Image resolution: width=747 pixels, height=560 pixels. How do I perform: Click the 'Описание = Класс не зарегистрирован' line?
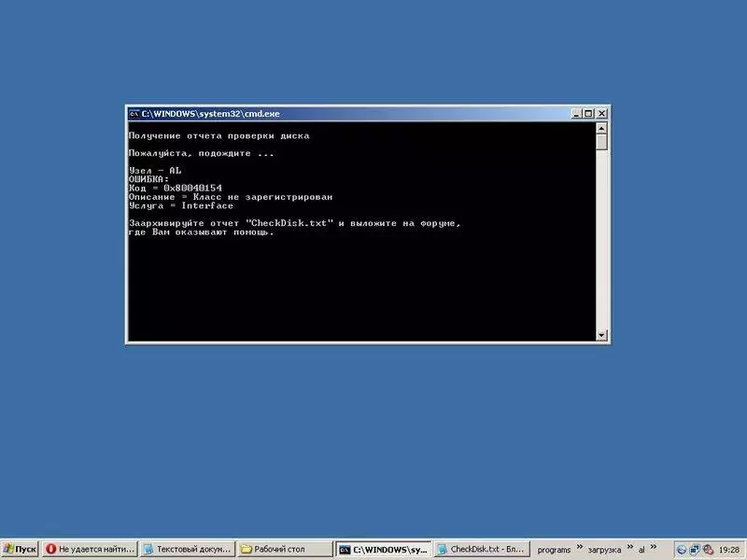(x=231, y=197)
